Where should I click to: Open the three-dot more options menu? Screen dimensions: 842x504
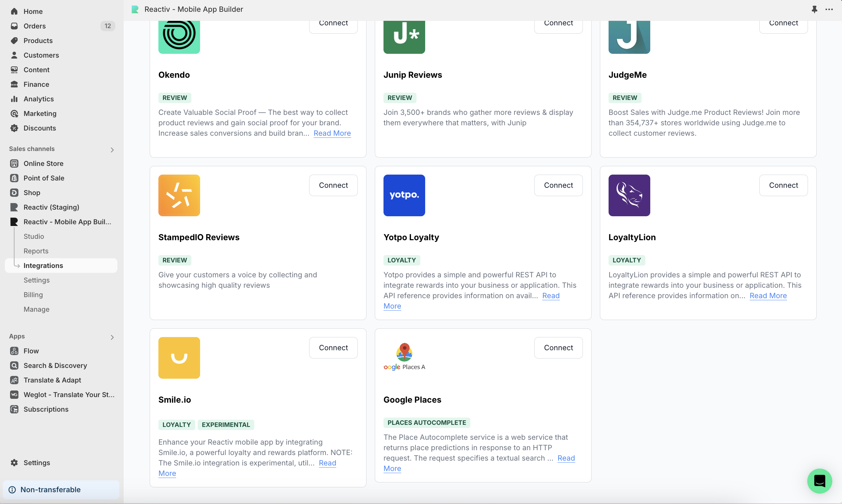pos(829,9)
